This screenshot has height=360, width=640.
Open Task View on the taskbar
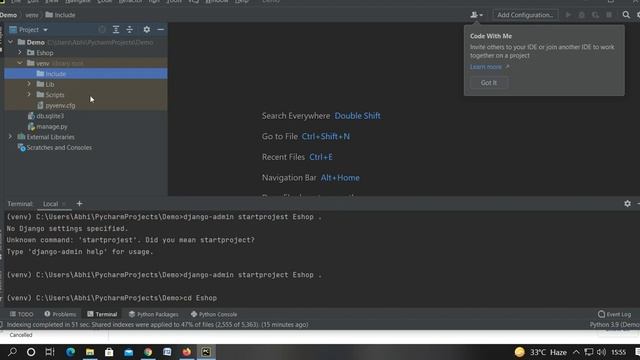point(50,352)
